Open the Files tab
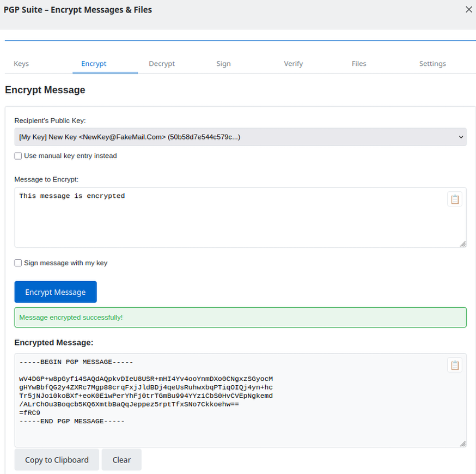The width and height of the screenshot is (476, 474). coord(359,63)
